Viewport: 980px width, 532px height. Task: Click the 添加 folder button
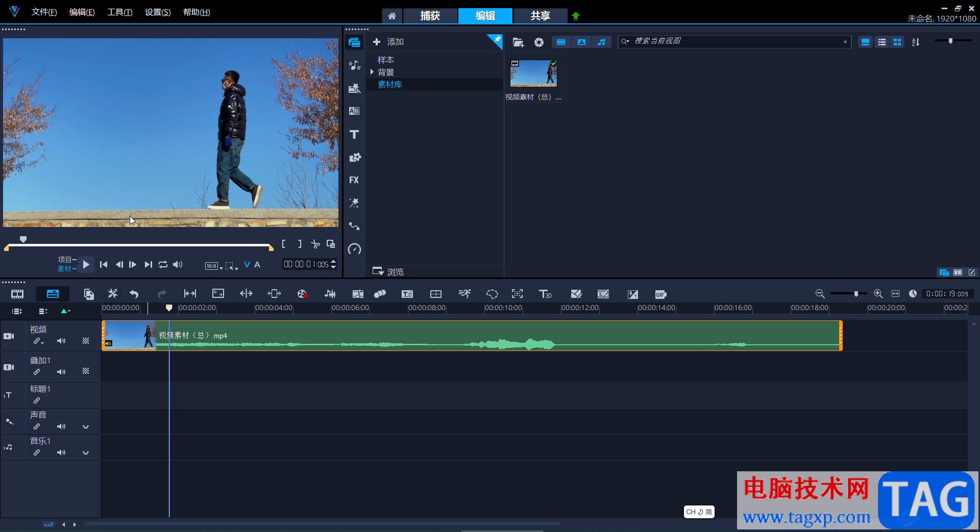coord(388,42)
